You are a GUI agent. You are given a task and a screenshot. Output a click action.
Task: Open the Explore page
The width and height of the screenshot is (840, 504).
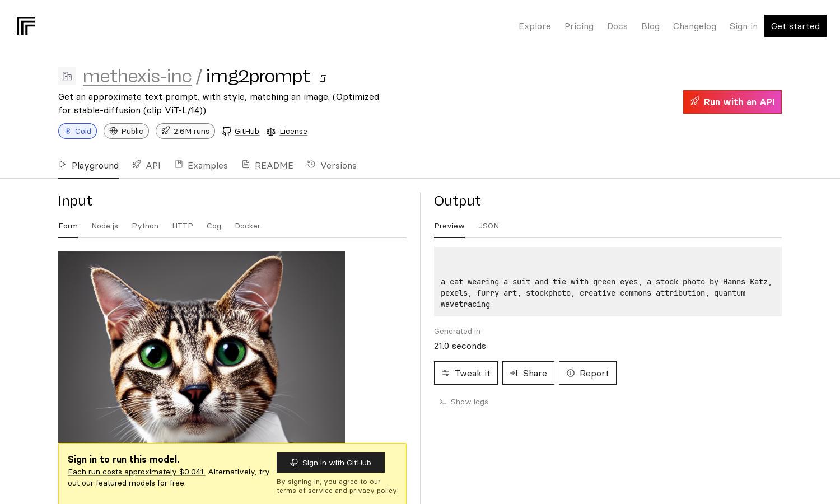(535, 26)
